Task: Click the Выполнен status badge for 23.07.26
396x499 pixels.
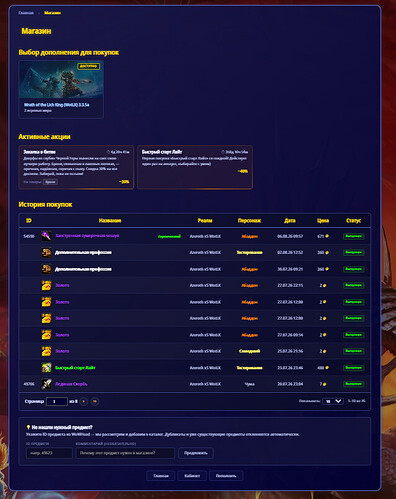Action: click(354, 368)
